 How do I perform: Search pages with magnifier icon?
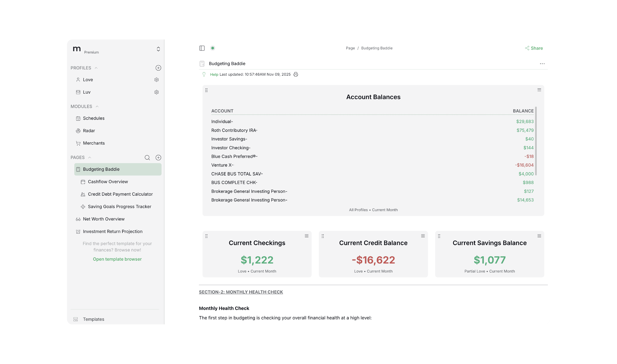pos(147,158)
